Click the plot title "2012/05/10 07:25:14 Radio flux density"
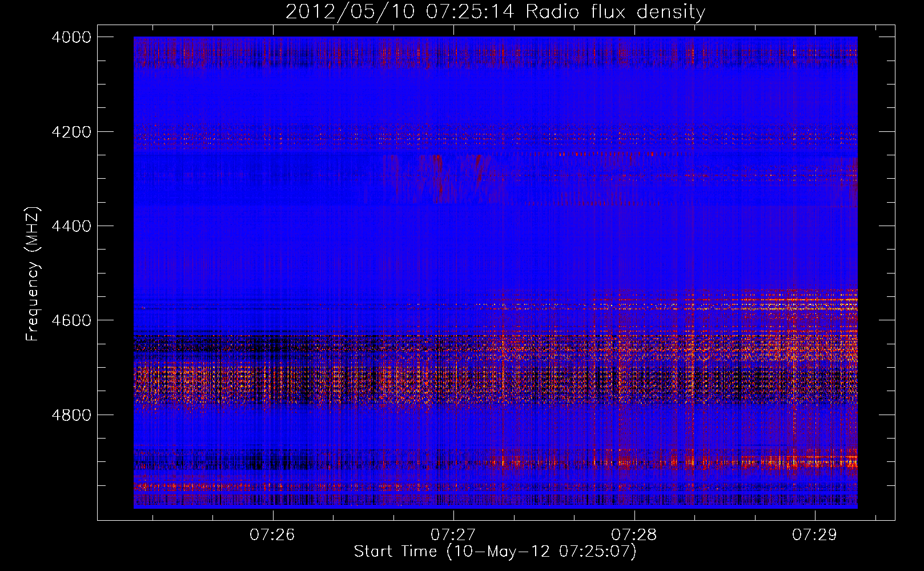 (x=495, y=11)
